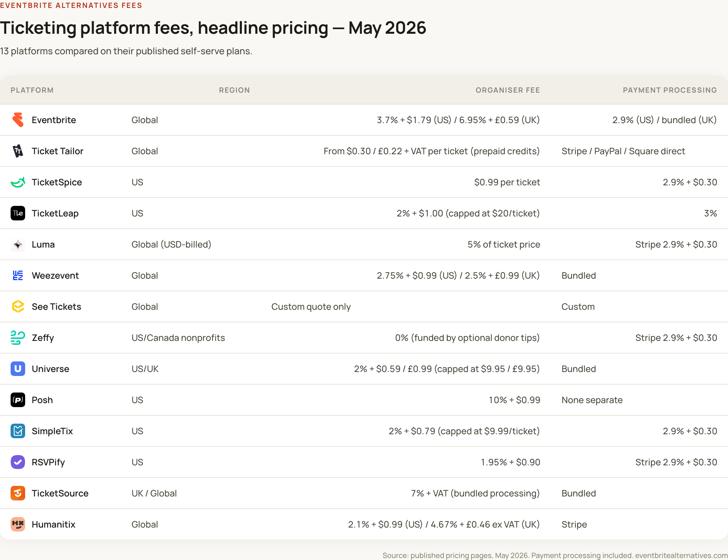
Task: Click the Custom quote only cell
Action: click(x=311, y=307)
